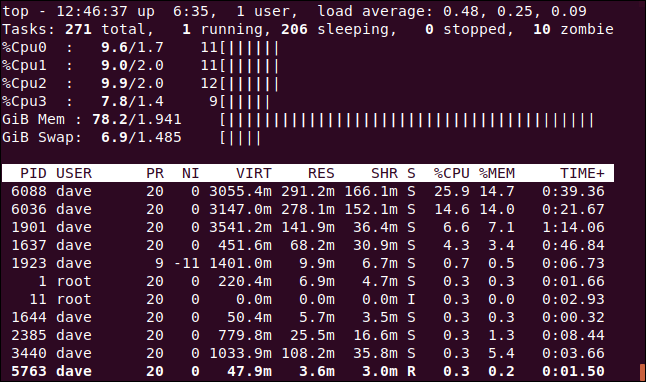
Task: Click the RES column header
Action: point(321,173)
